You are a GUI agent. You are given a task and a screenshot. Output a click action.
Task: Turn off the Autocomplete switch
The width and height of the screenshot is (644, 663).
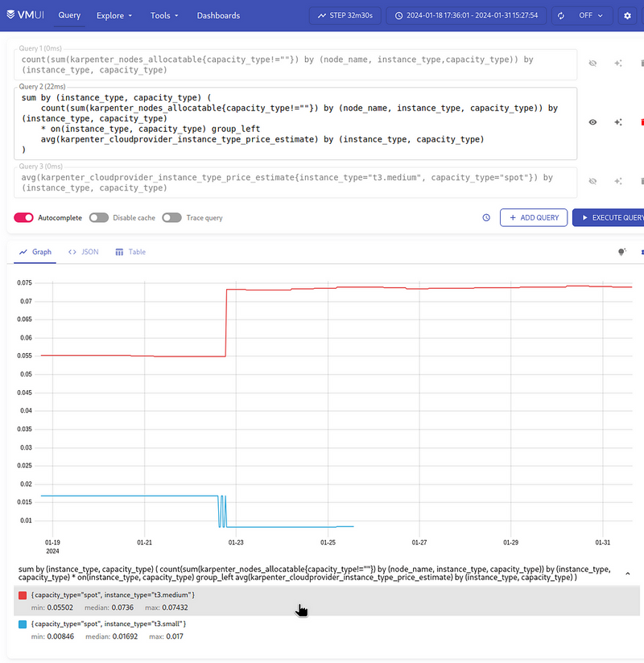click(x=24, y=217)
